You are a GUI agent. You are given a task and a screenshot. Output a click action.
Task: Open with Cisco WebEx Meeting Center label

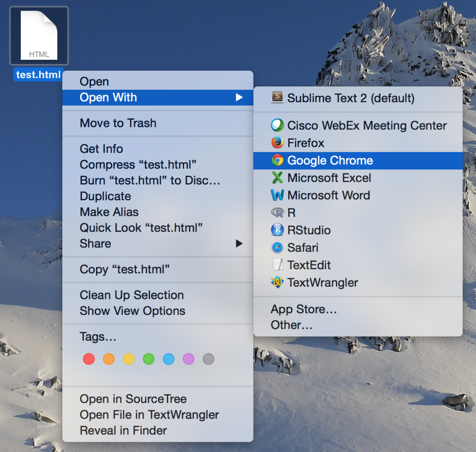click(367, 126)
